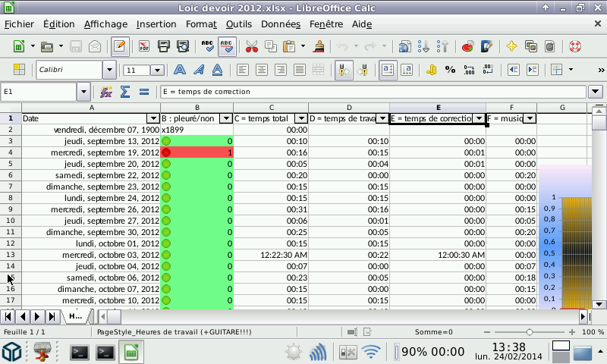The width and height of the screenshot is (607, 364).
Task: Click the zoom out minus button
Action: (x=487, y=332)
